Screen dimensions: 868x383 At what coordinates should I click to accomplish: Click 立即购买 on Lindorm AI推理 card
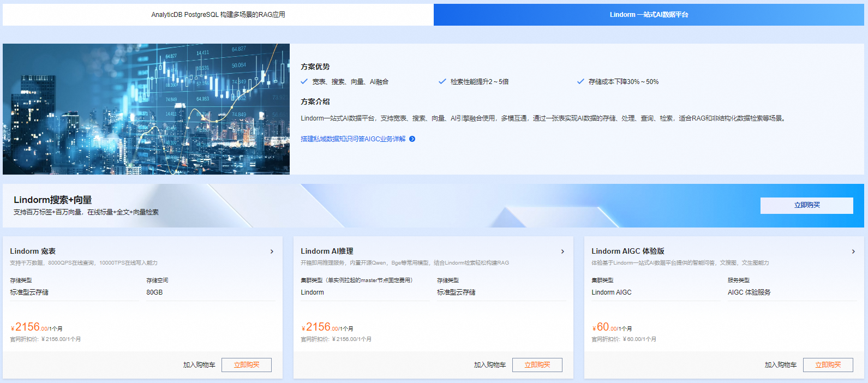pos(537,365)
